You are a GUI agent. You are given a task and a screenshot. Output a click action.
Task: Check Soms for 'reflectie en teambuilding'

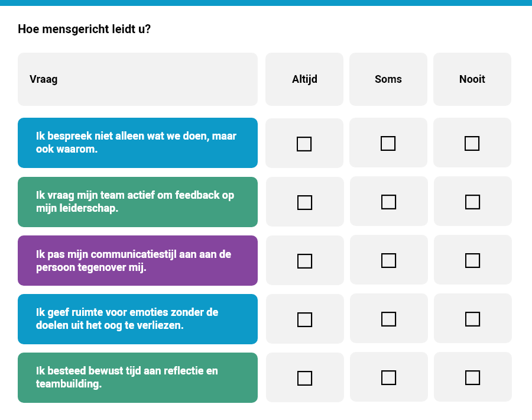[388, 377]
